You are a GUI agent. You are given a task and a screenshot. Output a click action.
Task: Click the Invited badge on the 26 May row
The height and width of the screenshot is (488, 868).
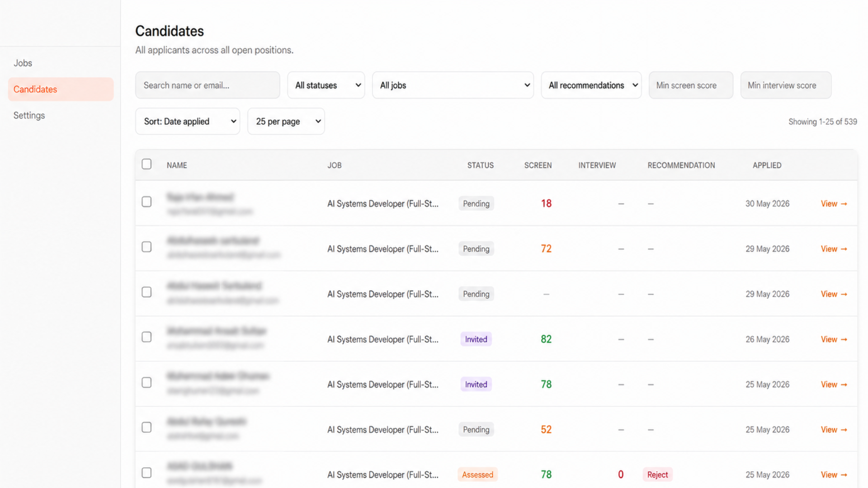(x=476, y=339)
